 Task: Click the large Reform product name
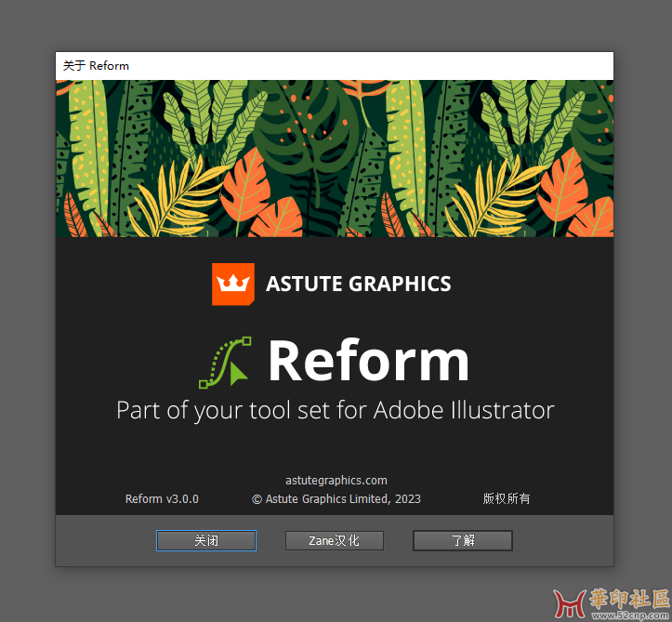369,360
